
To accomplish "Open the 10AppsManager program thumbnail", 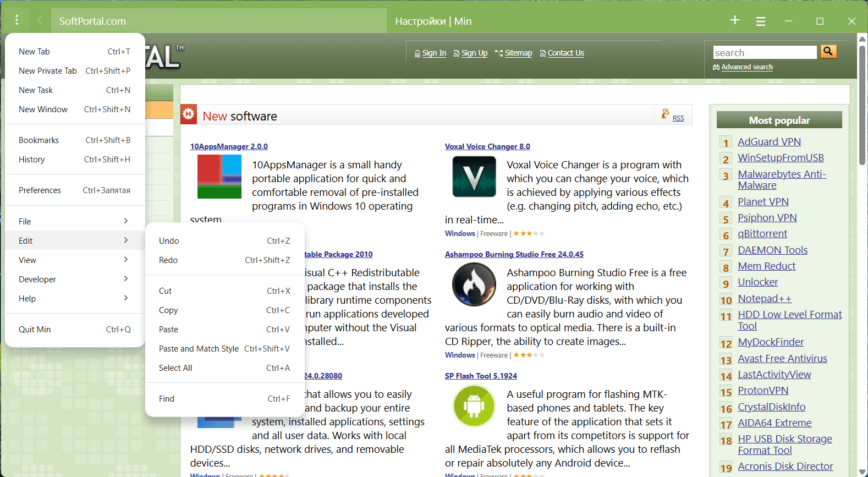I will [219, 177].
